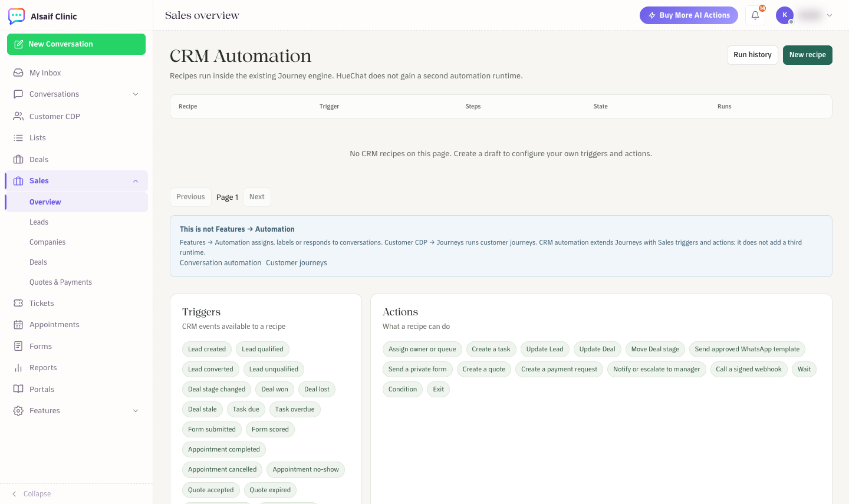Viewport: 849px width, 504px height.
Task: Click the Appointments calendar icon
Action: (x=18, y=325)
